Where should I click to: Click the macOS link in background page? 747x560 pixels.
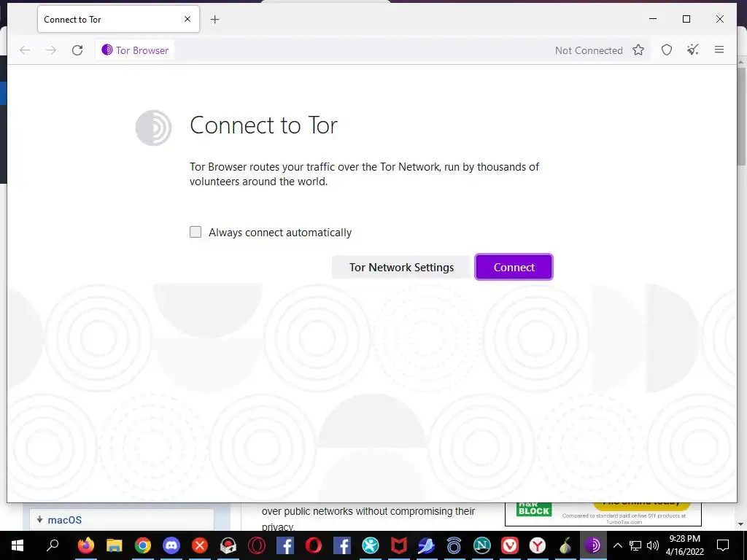pyautogui.click(x=64, y=520)
